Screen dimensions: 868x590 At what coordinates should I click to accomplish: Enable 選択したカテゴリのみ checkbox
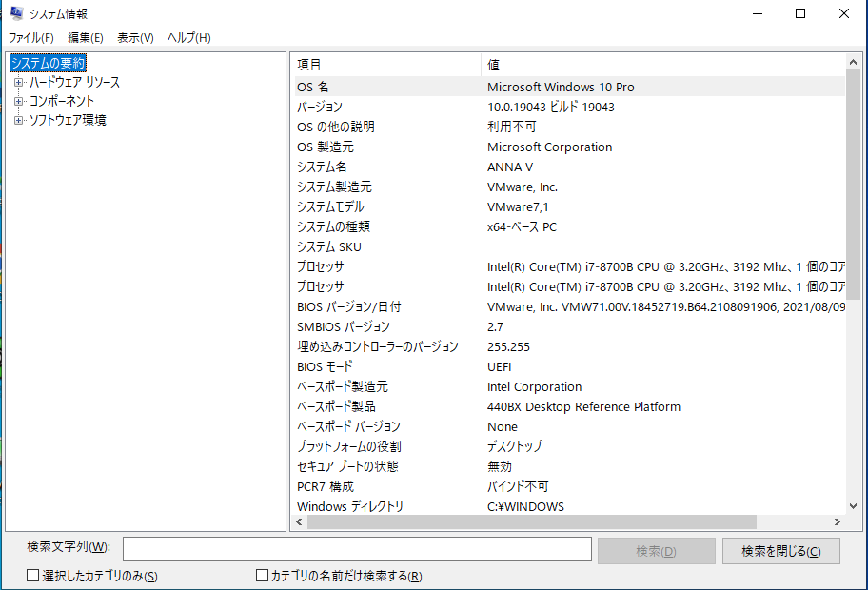tap(32, 576)
